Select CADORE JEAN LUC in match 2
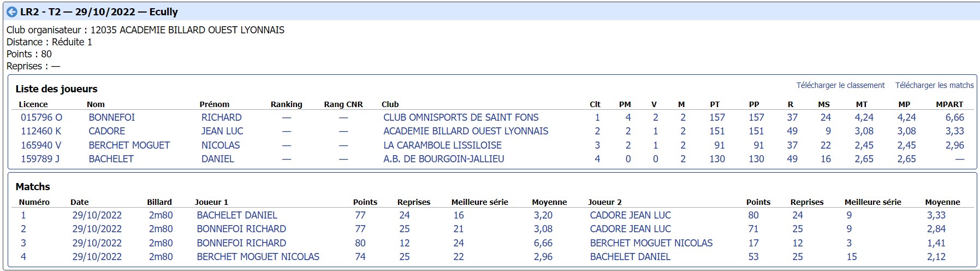The width and height of the screenshot is (980, 271). coord(630,229)
